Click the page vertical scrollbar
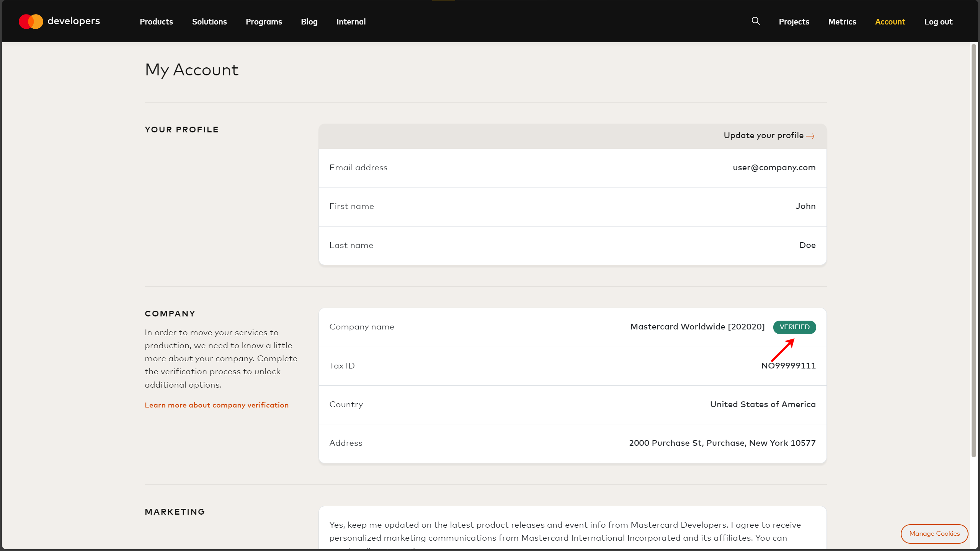 click(x=973, y=251)
